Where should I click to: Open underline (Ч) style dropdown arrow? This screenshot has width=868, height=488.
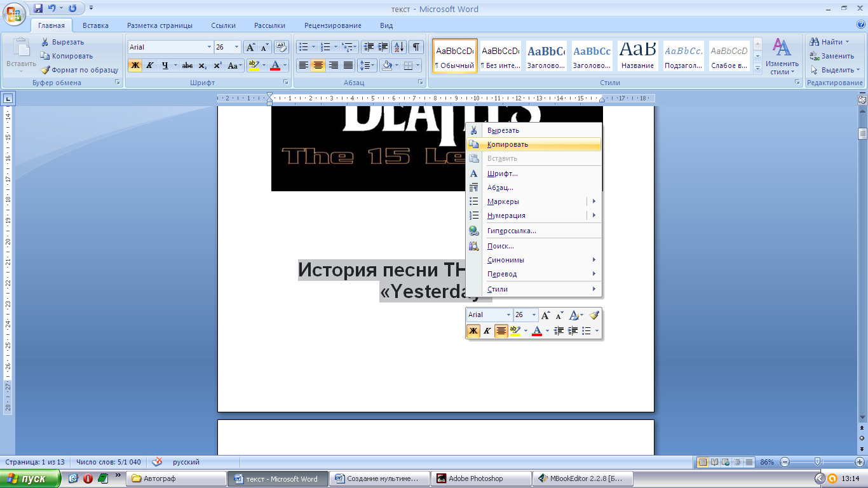175,65
